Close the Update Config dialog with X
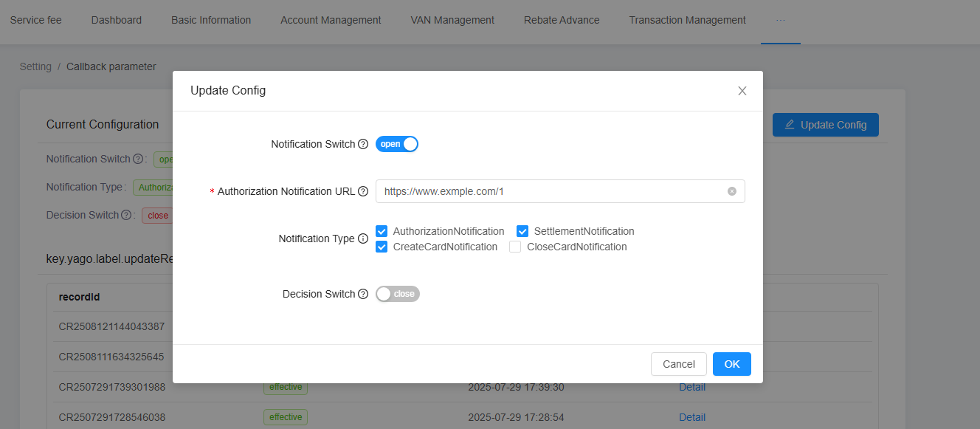The image size is (980, 429). coord(742,91)
